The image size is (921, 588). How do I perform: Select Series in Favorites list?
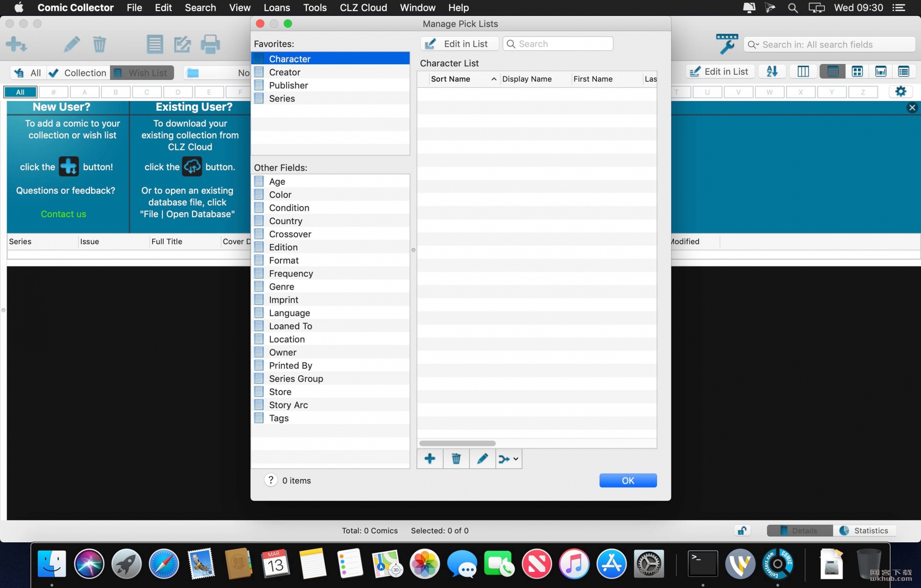[330, 98]
